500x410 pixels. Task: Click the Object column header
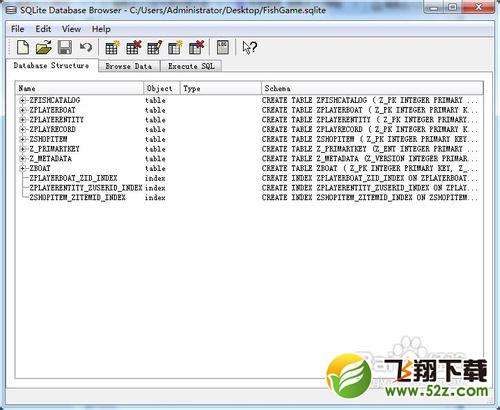pos(162,88)
